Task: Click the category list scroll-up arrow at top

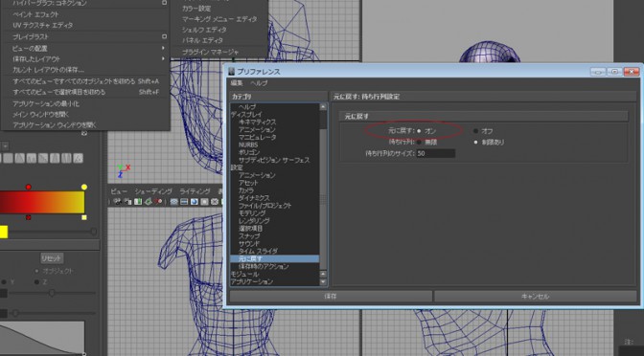Action: pos(323,106)
